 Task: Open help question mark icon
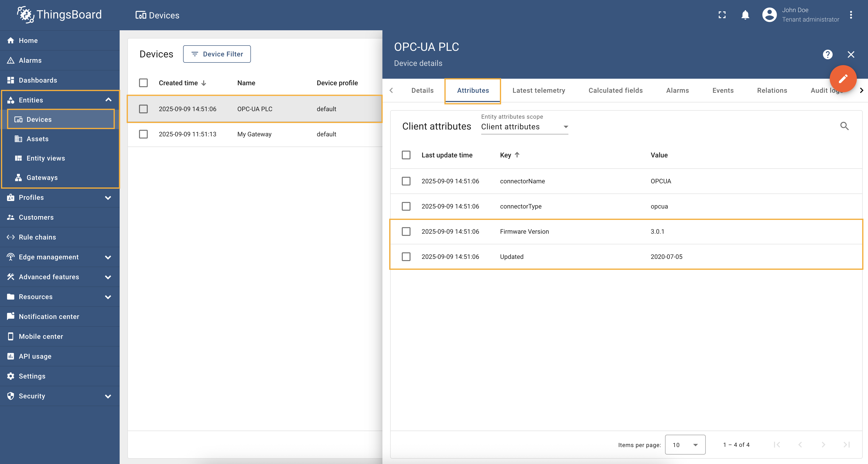pos(827,54)
